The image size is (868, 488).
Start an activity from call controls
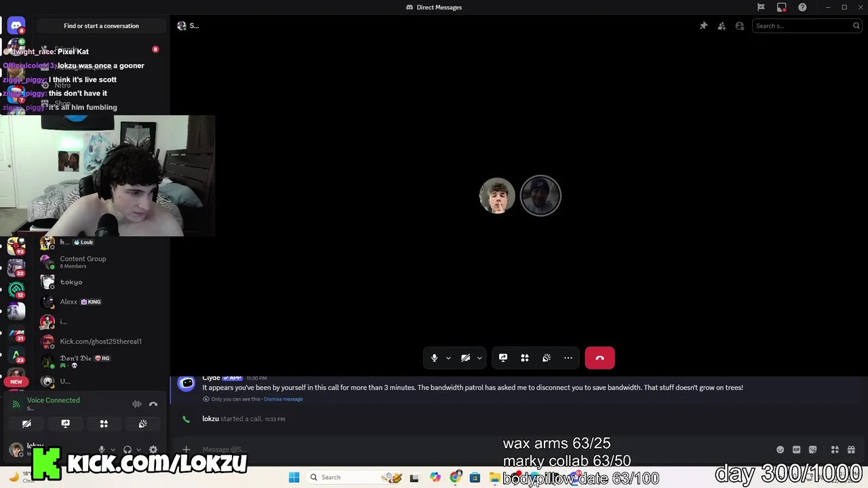[525, 358]
